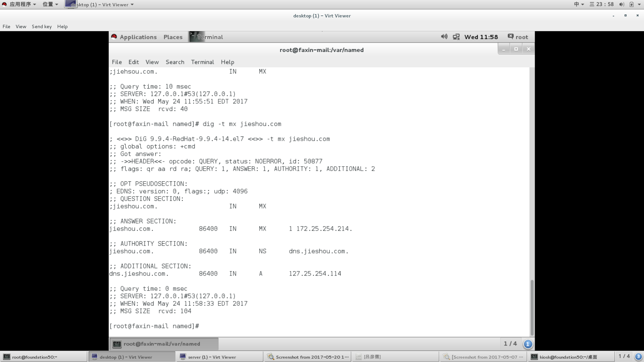Click the host volume speaker icon
The width and height of the screenshot is (644, 362).
point(622,4)
